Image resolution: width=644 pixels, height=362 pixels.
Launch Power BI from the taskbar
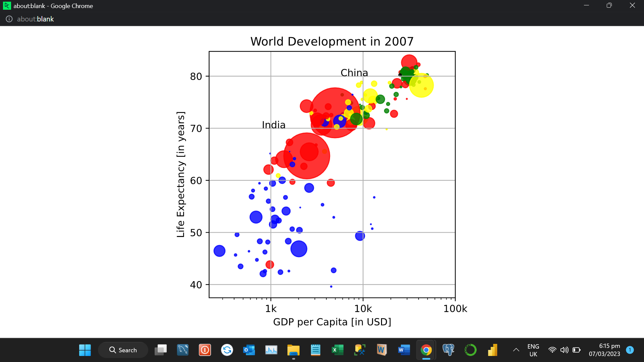pyautogui.click(x=492, y=350)
